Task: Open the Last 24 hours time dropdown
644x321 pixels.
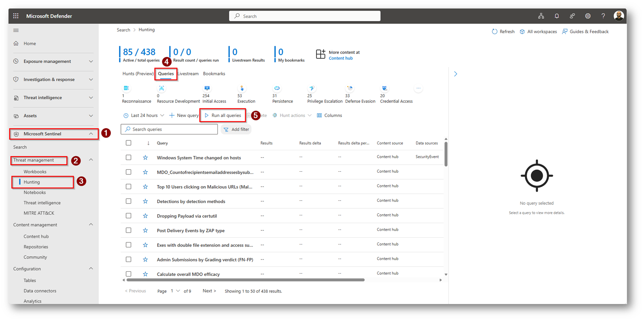Action: [144, 115]
